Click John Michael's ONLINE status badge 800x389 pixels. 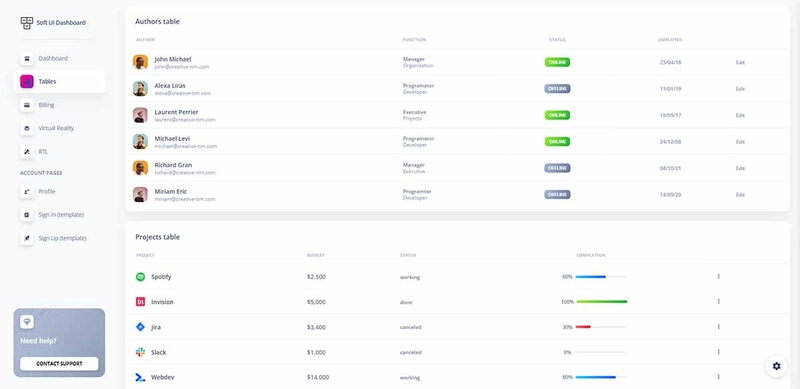(557, 62)
